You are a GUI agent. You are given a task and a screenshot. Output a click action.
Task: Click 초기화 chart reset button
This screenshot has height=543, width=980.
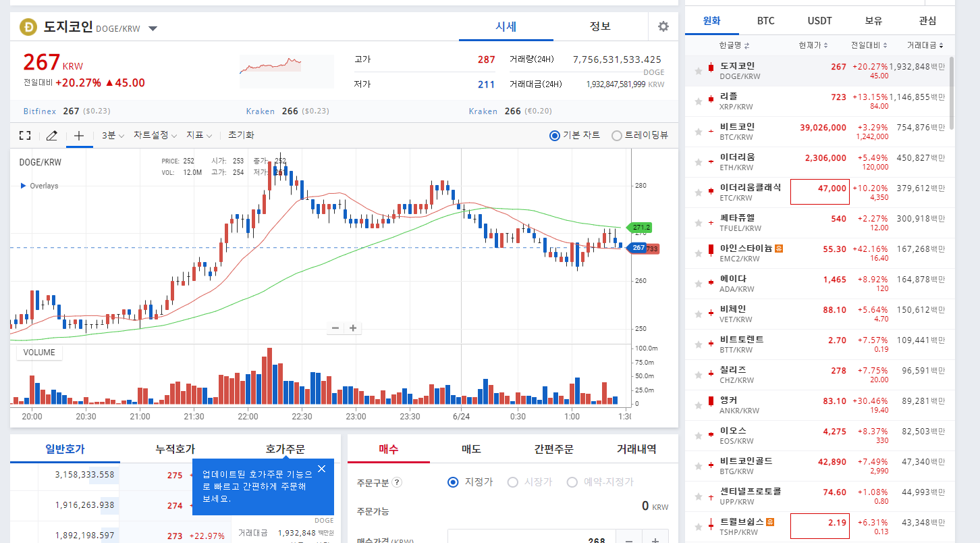[x=241, y=135]
